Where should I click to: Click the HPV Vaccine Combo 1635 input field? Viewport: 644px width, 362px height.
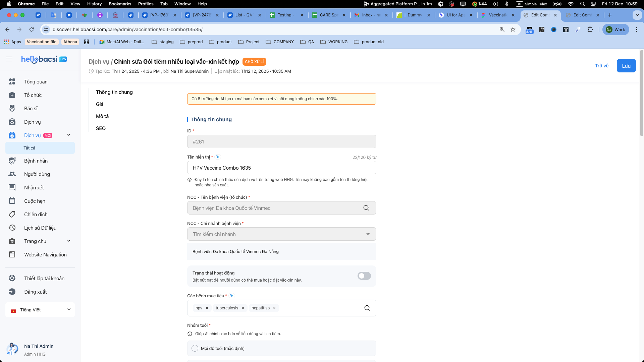[282, 168]
